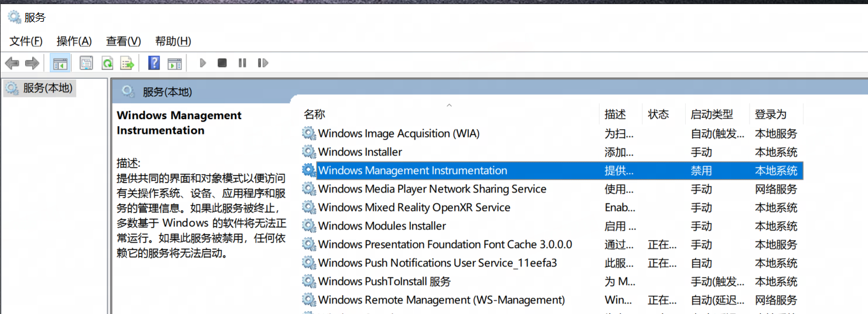Open the 查看(V) menu
This screenshot has height=314, width=868.
click(x=123, y=41)
